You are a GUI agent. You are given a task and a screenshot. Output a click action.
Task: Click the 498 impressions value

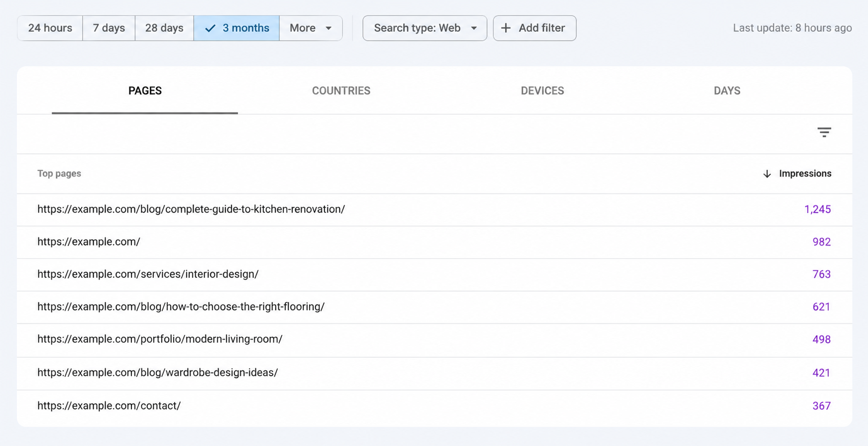point(821,340)
